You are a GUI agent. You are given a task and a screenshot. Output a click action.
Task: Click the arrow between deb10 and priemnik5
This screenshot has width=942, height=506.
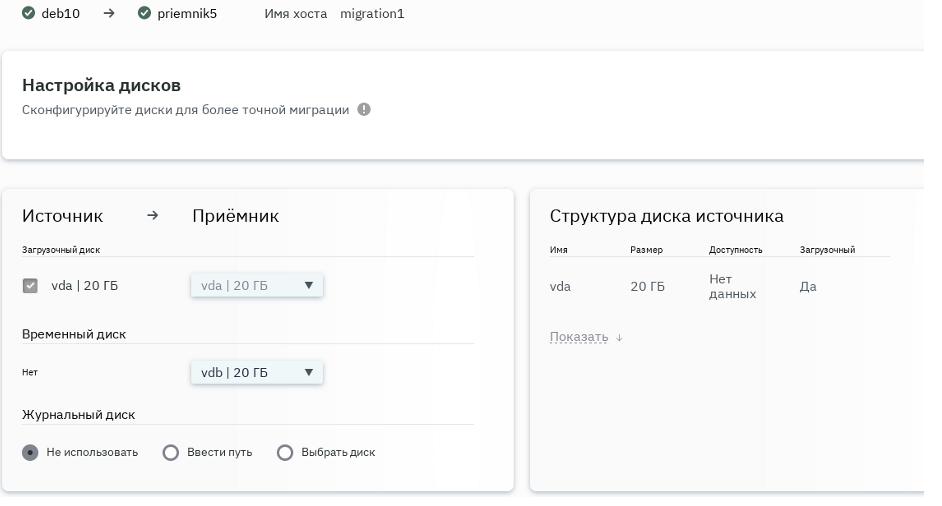(109, 14)
